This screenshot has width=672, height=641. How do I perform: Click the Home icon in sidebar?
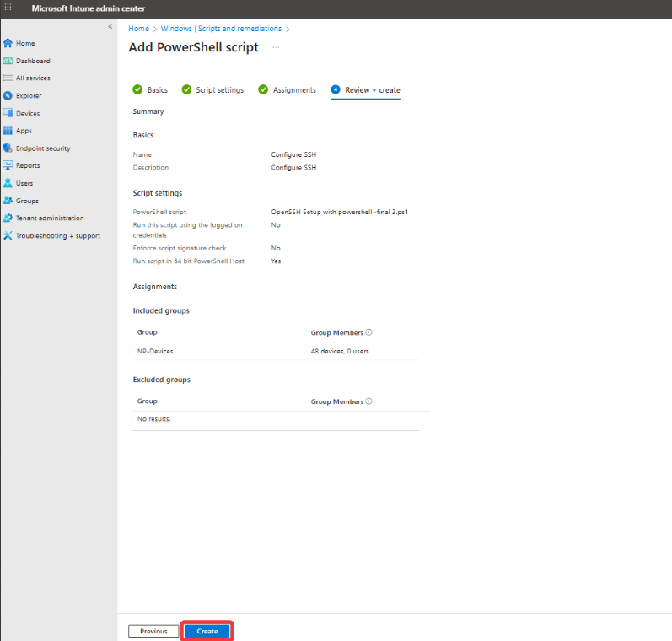coord(8,43)
